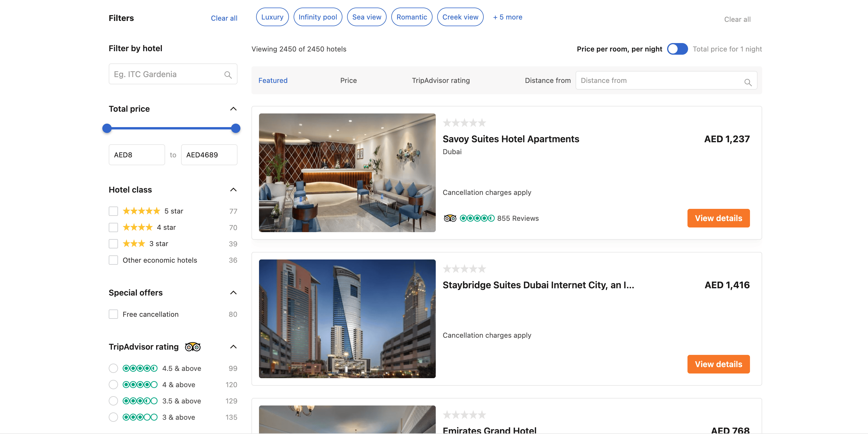868x434 pixels.
Task: View details for Savoy Suites Hotel Apartments
Action: [x=718, y=218]
